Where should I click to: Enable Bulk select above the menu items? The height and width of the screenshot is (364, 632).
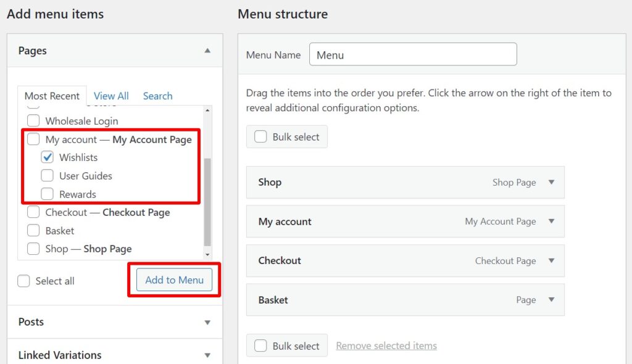point(260,136)
